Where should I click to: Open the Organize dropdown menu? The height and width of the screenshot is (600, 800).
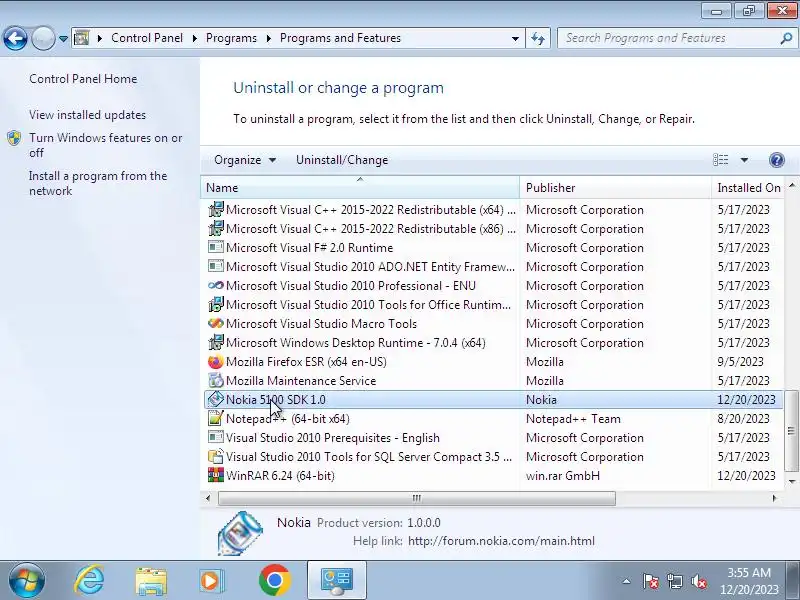pyautogui.click(x=245, y=160)
